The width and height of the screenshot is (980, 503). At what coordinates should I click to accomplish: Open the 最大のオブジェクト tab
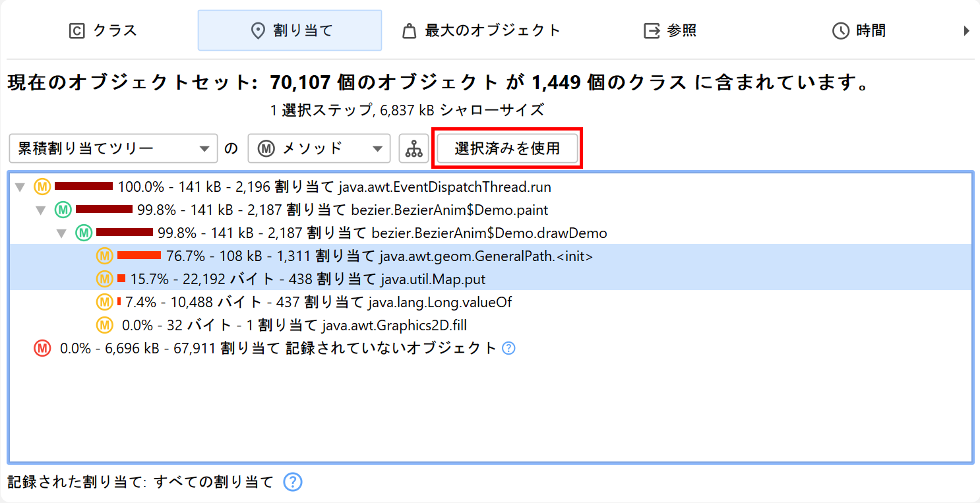pyautogui.click(x=481, y=30)
